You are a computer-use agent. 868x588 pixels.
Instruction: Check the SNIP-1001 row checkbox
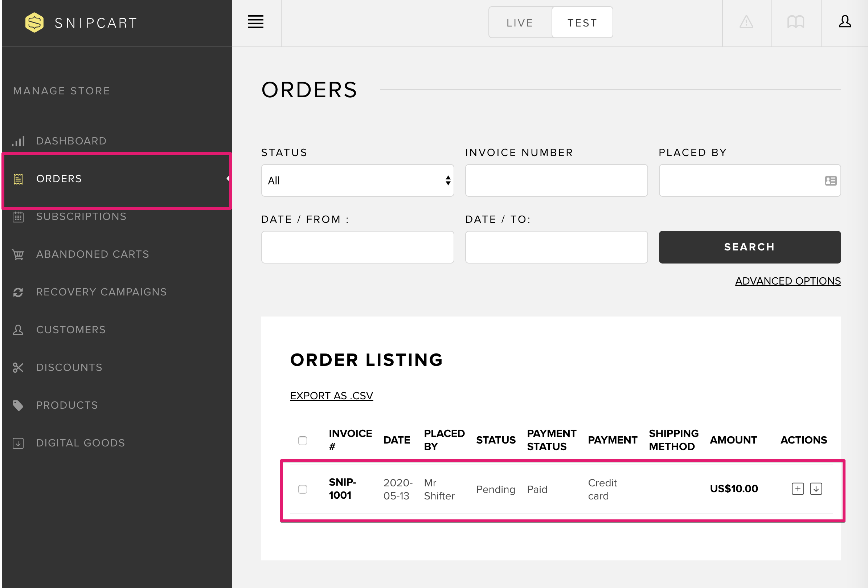pyautogui.click(x=303, y=489)
